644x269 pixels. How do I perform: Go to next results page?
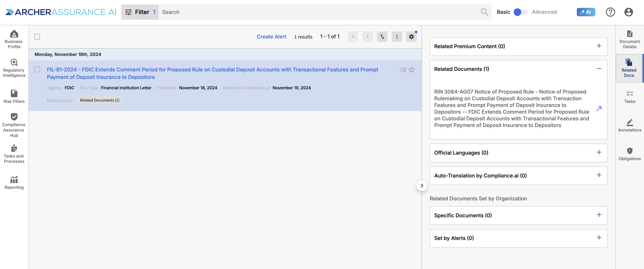pyautogui.click(x=367, y=37)
